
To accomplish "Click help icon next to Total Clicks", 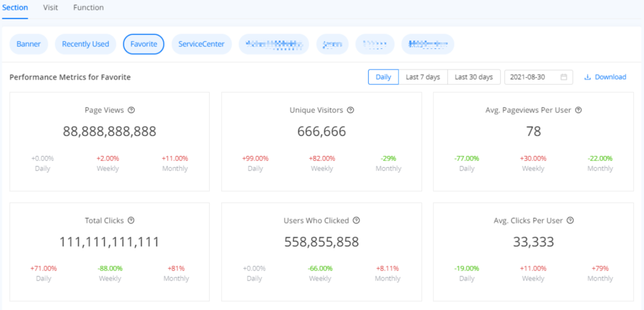I will tap(131, 221).
